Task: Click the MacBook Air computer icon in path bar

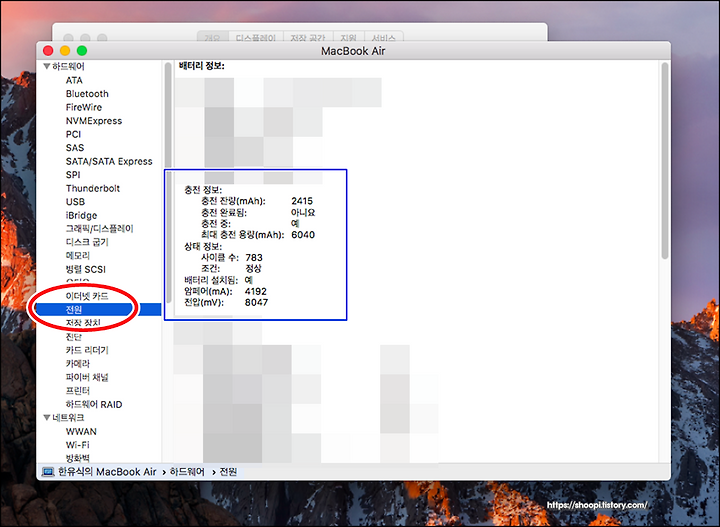Action: point(48,472)
